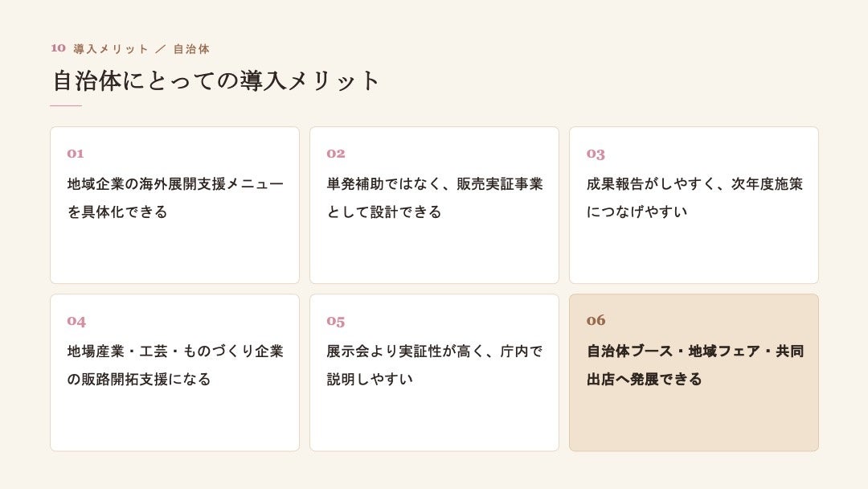
Task: Click the 01 number label
Action: click(x=76, y=154)
